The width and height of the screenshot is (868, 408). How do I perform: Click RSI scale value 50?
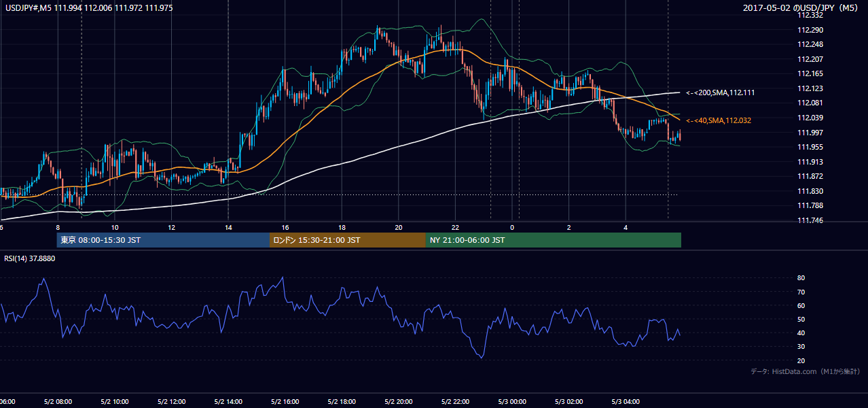[x=801, y=319]
